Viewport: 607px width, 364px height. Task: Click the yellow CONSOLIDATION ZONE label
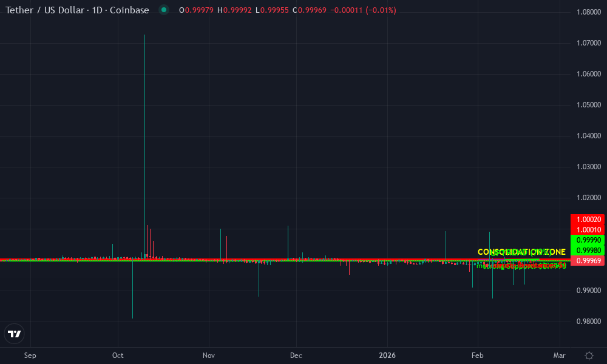(x=521, y=251)
